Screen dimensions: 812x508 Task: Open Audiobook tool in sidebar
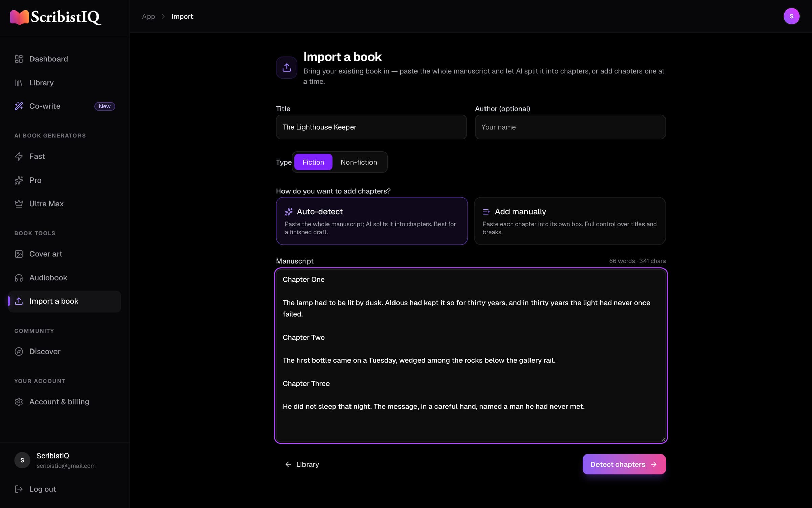click(x=65, y=278)
